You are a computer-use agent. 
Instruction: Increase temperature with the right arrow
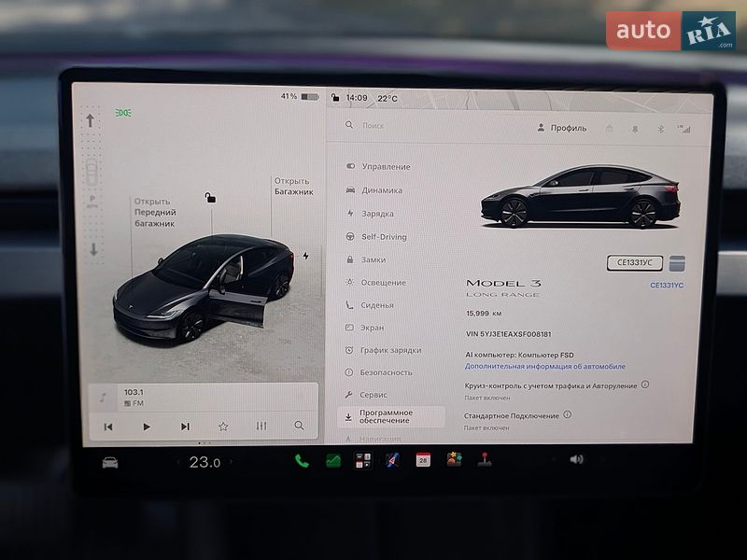coord(231,461)
